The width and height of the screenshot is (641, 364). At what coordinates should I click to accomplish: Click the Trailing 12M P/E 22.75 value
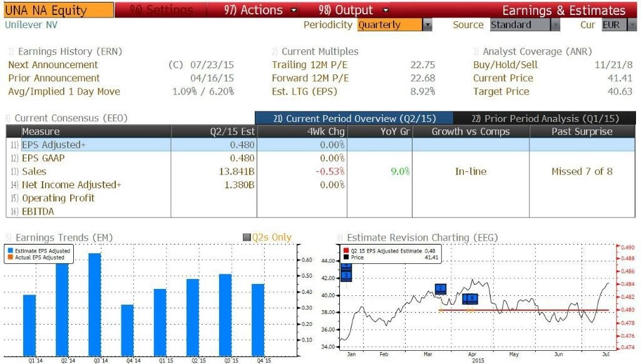423,64
